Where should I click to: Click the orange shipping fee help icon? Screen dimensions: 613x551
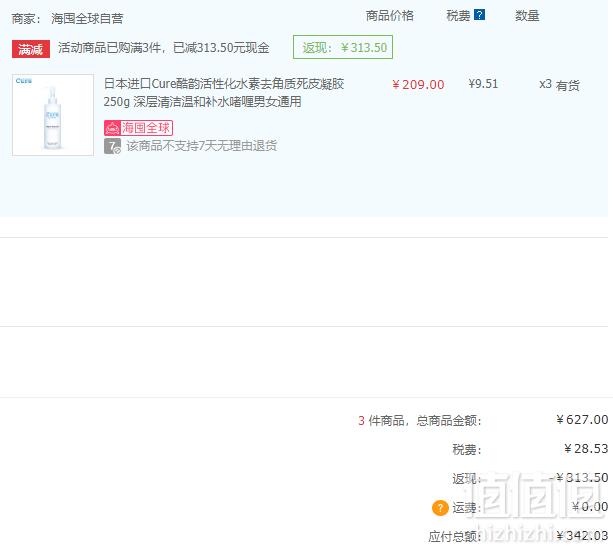(440, 508)
